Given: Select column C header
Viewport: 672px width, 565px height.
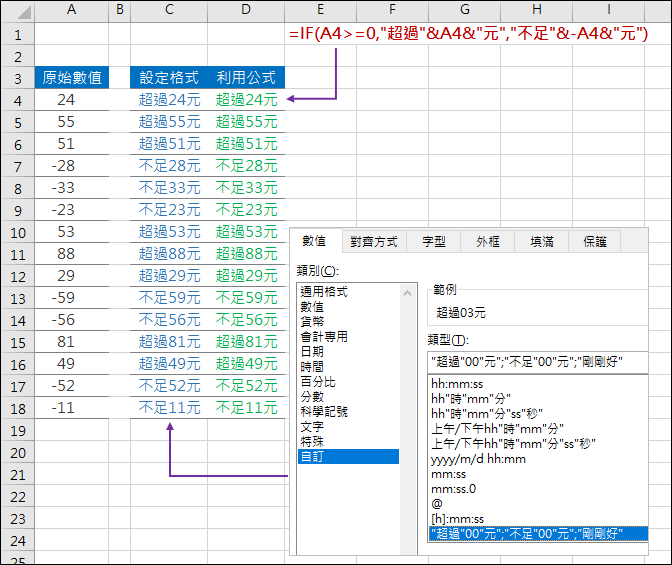Looking at the screenshot, I should (169, 10).
